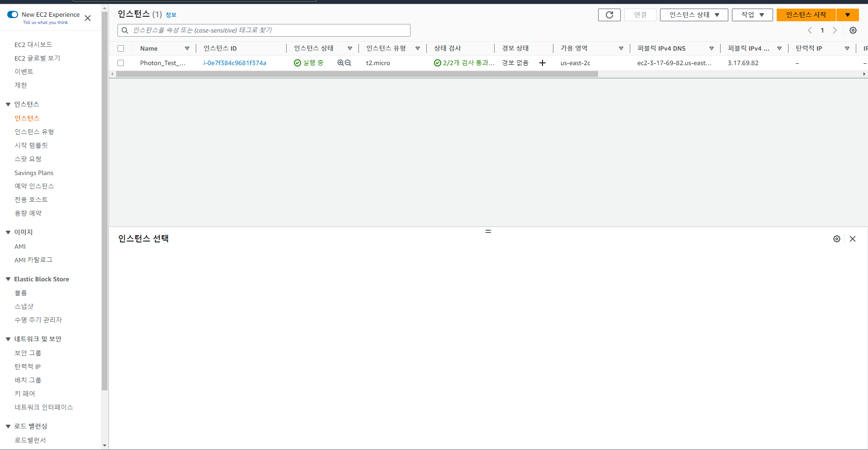Click the t2.micro instance type cell

pos(378,63)
